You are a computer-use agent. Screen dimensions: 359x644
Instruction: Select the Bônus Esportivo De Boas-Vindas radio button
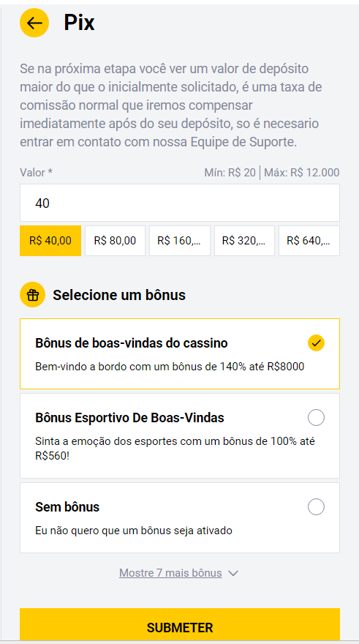coord(316,418)
